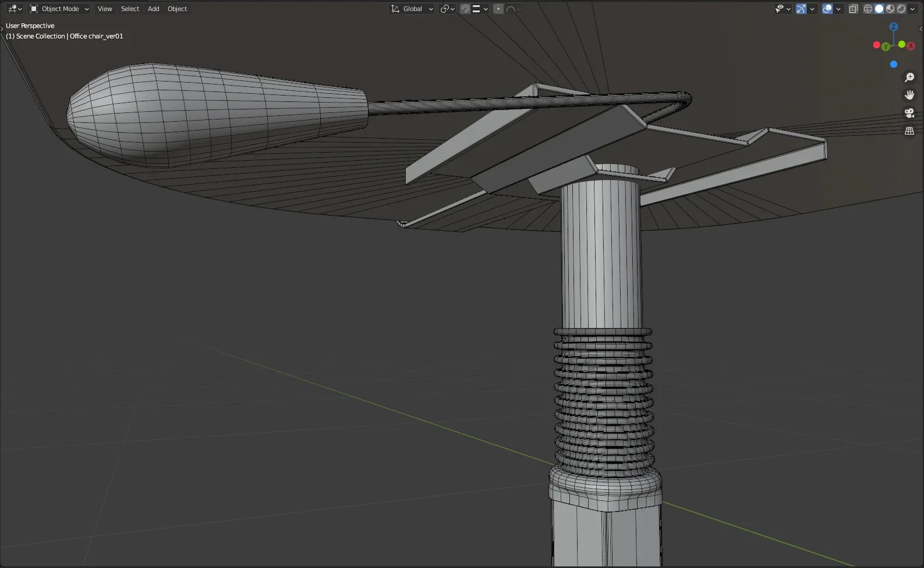Switch to solid shading

(879, 9)
